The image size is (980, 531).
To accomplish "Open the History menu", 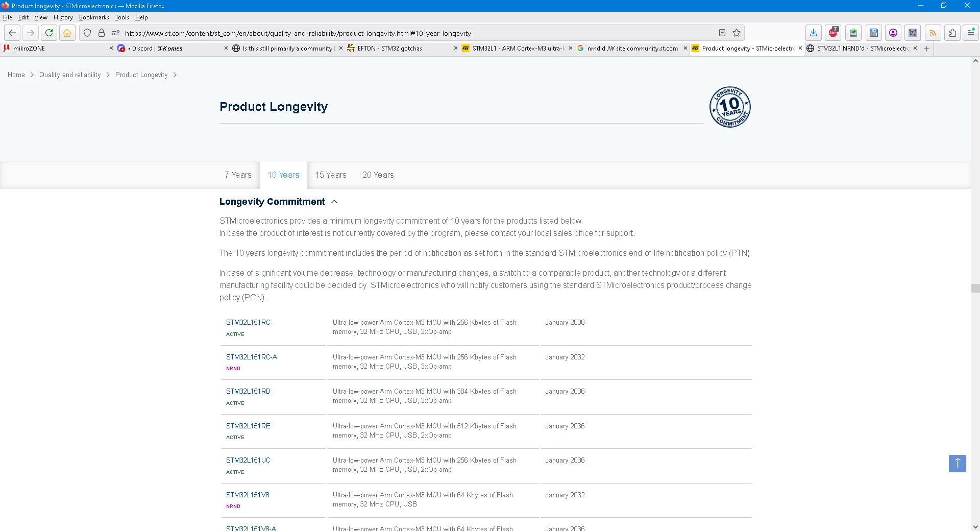I will (63, 17).
